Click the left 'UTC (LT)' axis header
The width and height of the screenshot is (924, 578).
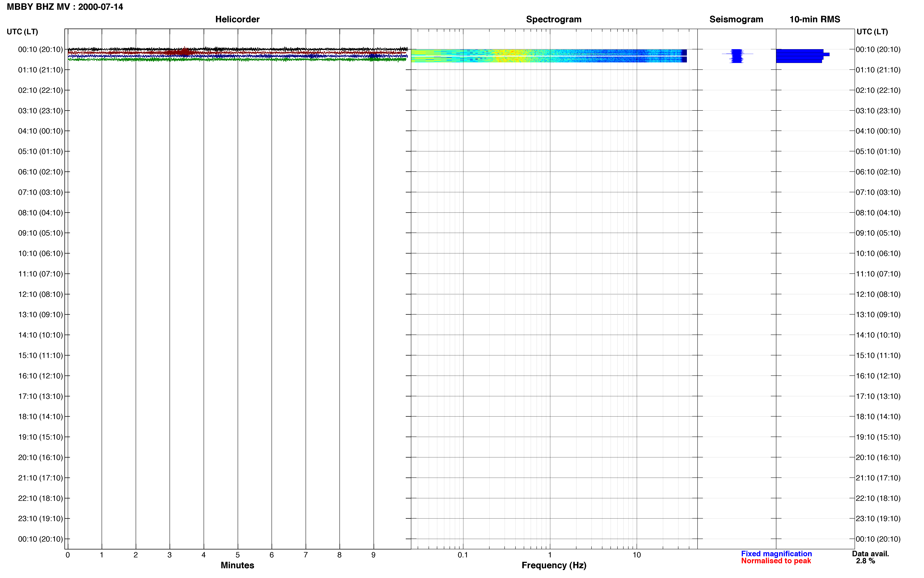click(22, 32)
